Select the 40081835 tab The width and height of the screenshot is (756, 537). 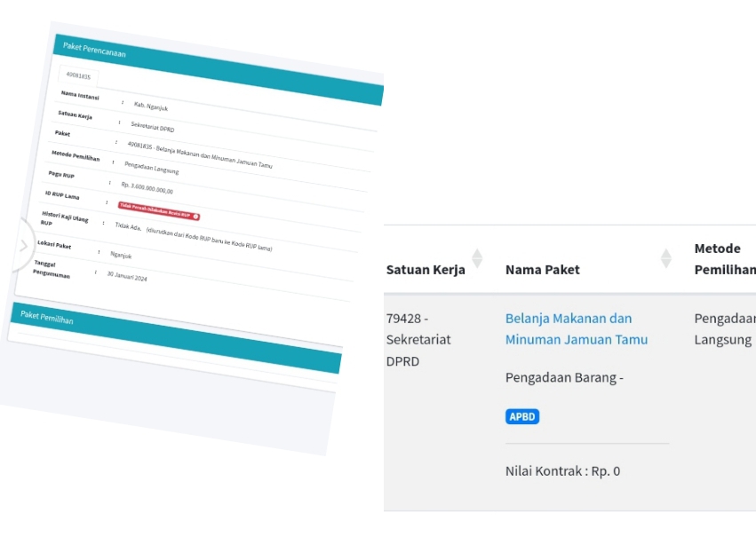point(79,75)
